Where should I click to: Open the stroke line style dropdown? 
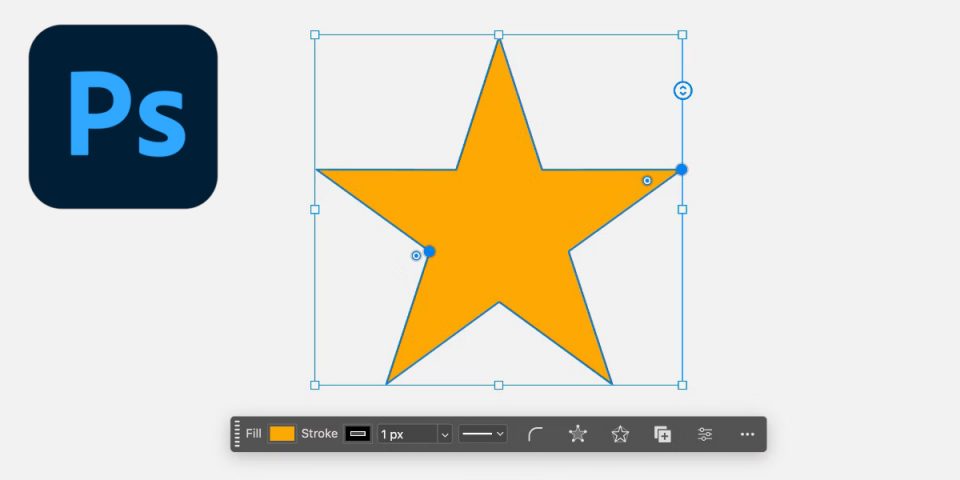pos(483,434)
